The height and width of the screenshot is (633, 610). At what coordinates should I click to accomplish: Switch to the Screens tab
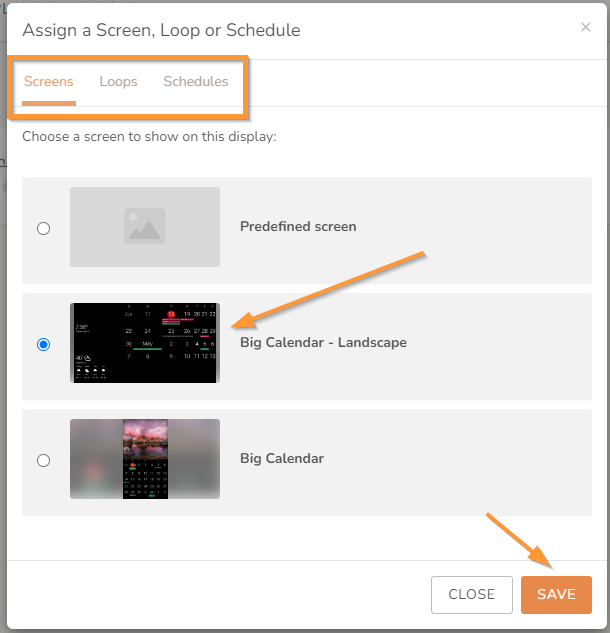[x=49, y=82]
